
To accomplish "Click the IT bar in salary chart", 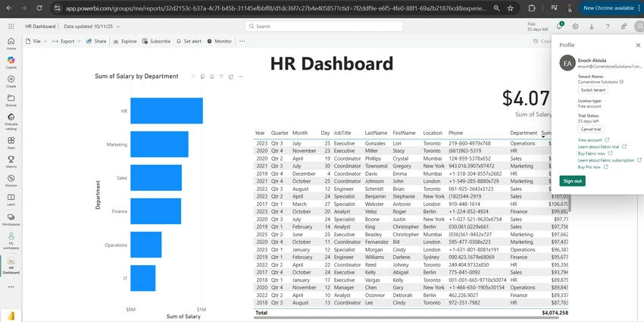I will tap(143, 278).
